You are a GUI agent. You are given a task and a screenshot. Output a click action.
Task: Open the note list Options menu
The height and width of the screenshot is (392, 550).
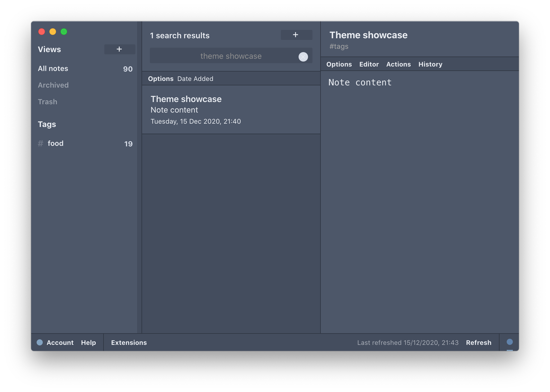(x=161, y=79)
